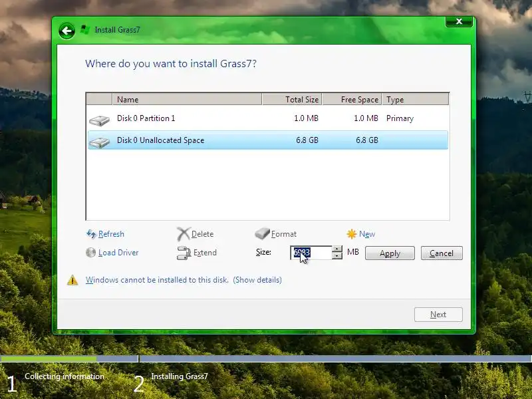Sort by the Total Size column header

pos(292,99)
